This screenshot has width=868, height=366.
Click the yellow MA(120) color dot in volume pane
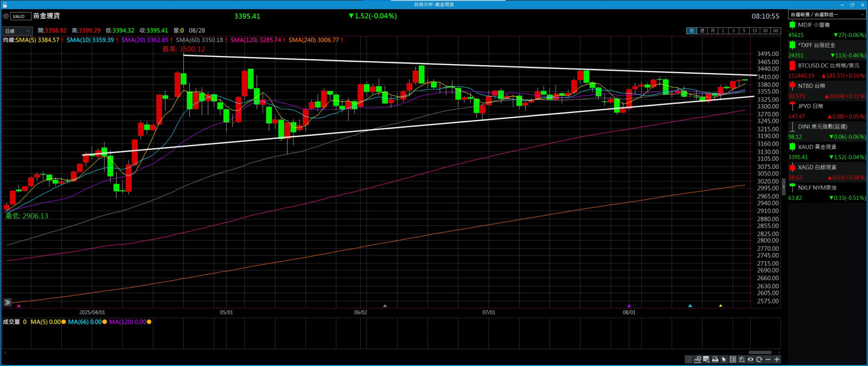tap(149, 322)
